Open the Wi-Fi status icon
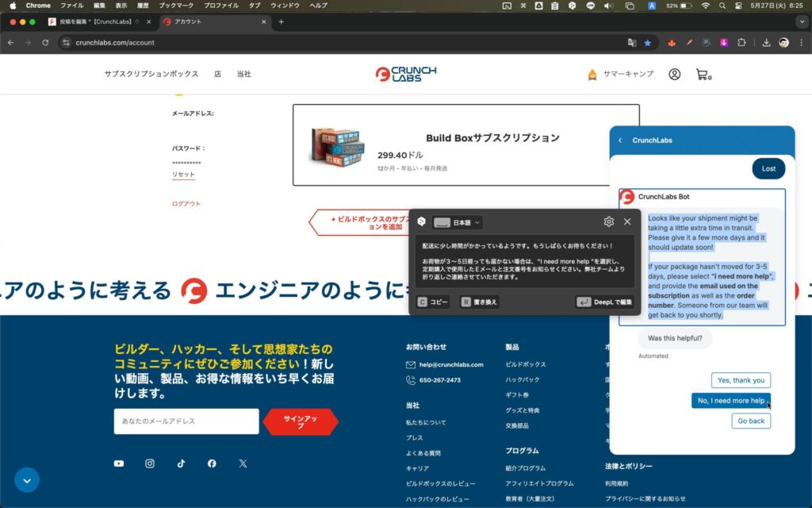 (x=705, y=6)
